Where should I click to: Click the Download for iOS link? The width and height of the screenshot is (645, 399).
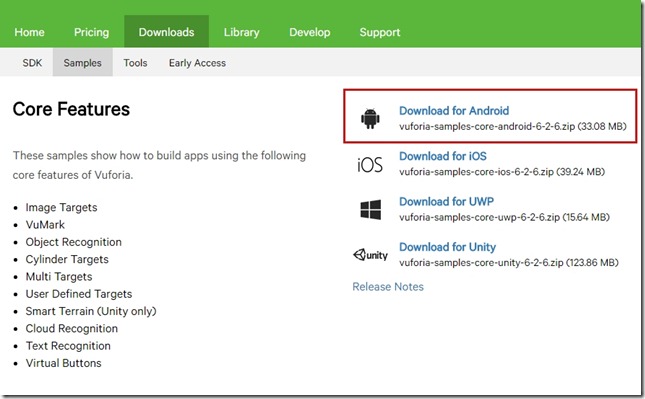coord(443,156)
